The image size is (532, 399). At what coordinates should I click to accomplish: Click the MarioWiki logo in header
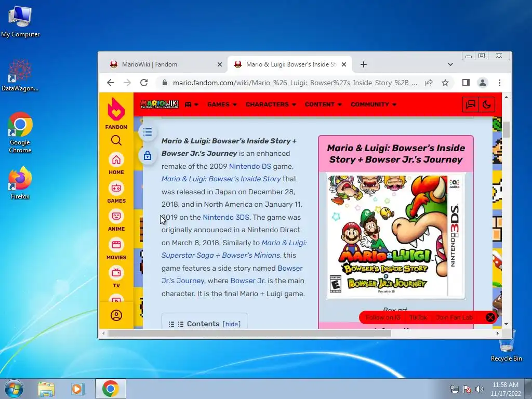[x=159, y=104]
